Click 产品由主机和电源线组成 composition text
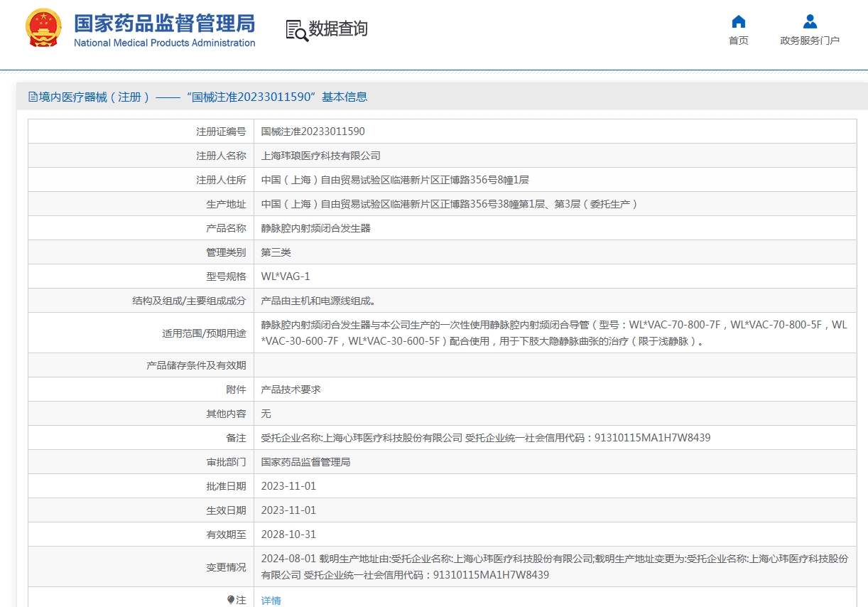The height and width of the screenshot is (607, 868). [x=318, y=301]
